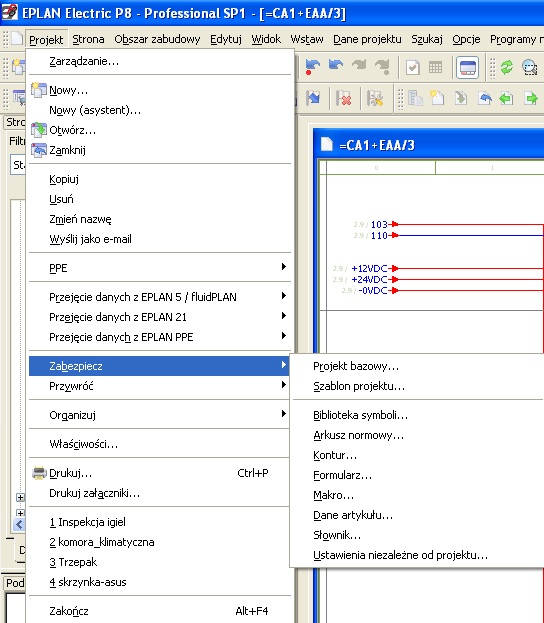Open the Strona menu

[x=88, y=39]
